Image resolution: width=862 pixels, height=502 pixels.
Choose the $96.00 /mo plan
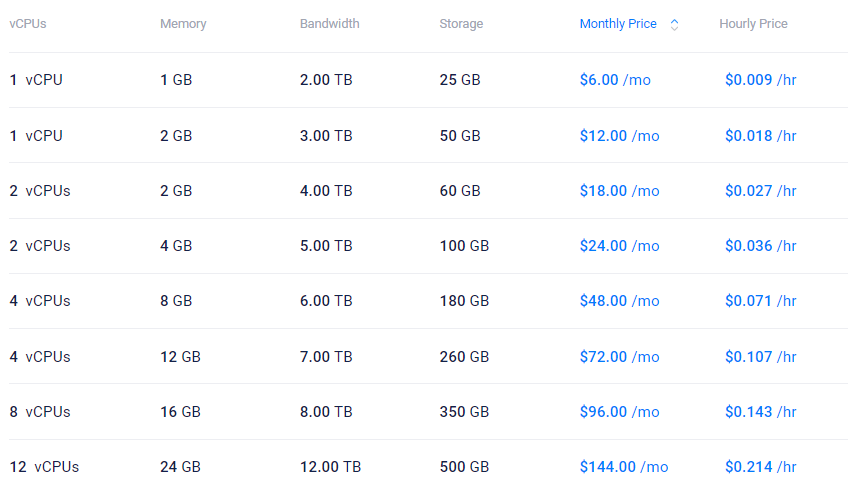click(619, 411)
